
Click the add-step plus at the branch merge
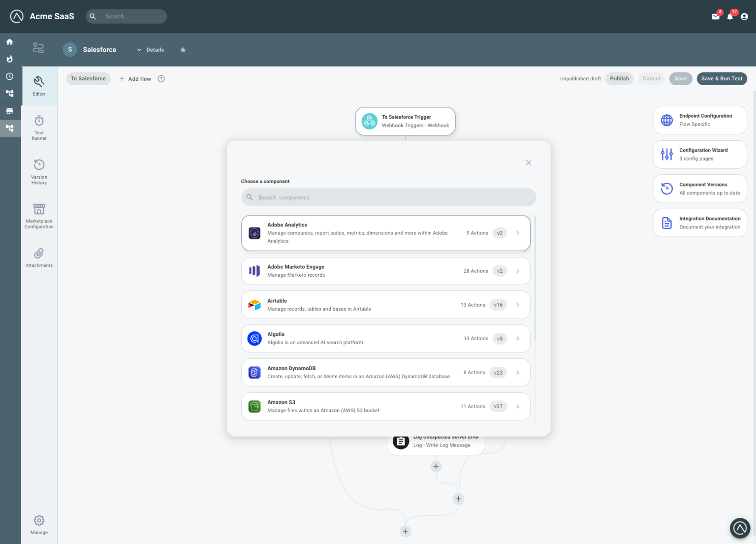[458, 499]
